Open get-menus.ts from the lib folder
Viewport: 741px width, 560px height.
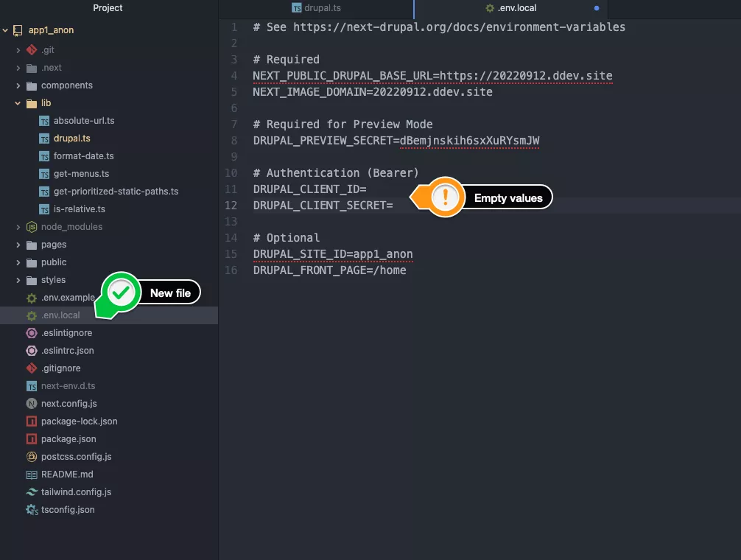coord(81,174)
